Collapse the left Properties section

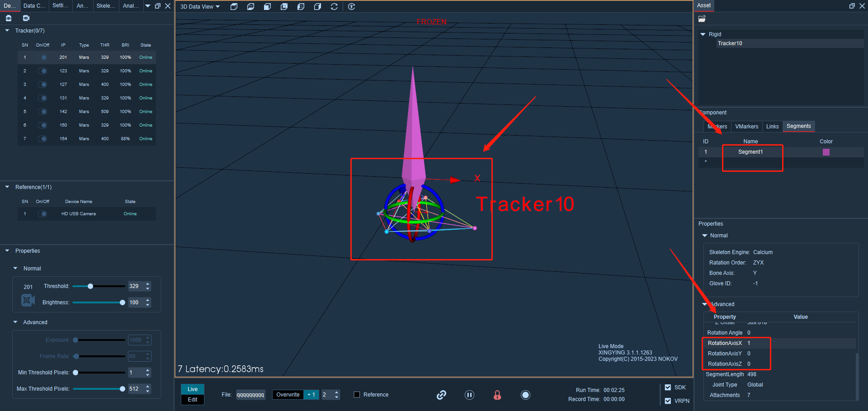point(7,250)
